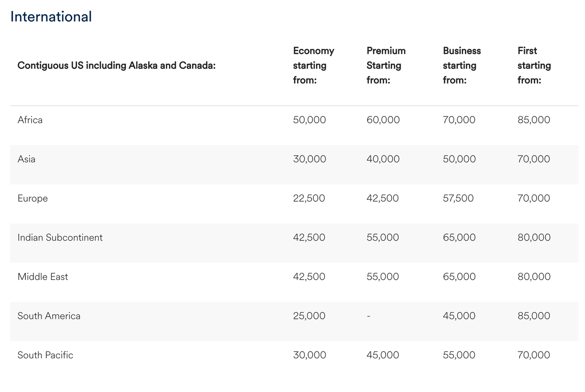
Task: Select the Middle East row label
Action: click(43, 276)
